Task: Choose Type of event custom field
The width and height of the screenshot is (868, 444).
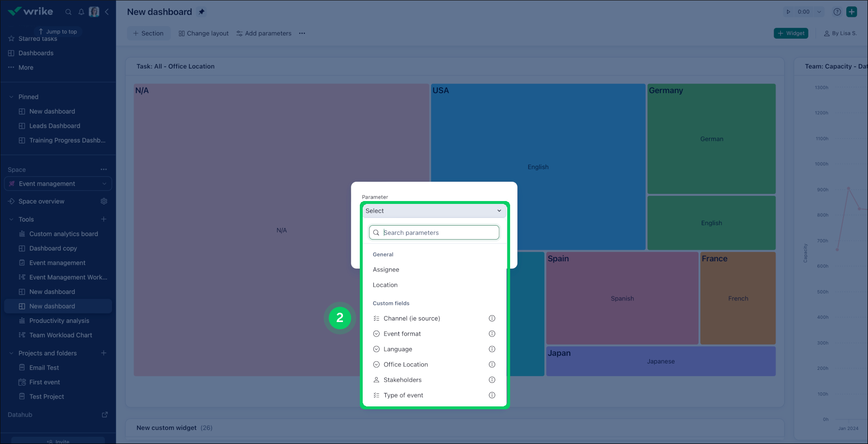Action: (403, 395)
